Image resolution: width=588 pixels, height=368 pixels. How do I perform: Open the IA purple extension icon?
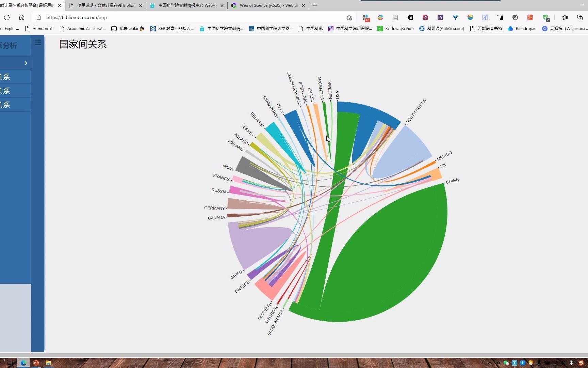tap(440, 17)
